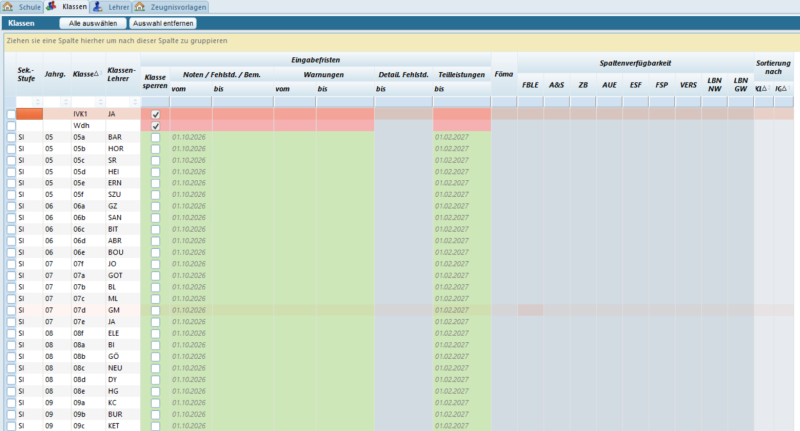
Task: Tick the selection checkbox for row IVK1
Action: (11, 114)
